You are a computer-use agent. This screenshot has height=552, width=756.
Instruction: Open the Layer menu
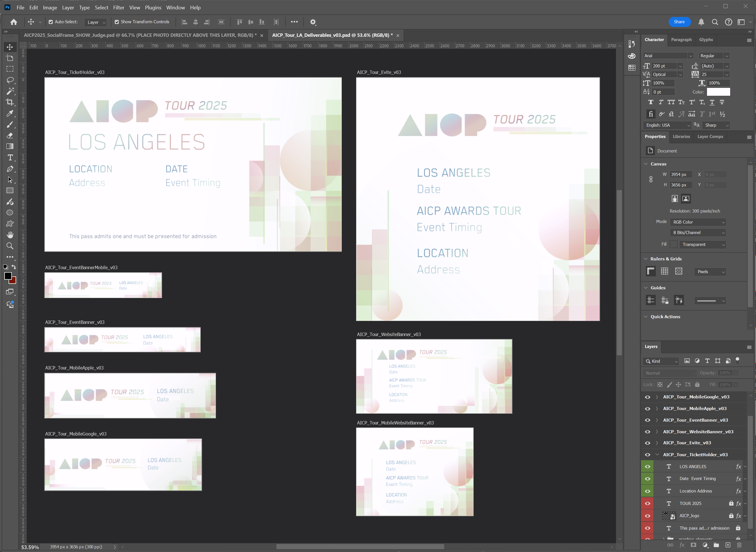[68, 7]
